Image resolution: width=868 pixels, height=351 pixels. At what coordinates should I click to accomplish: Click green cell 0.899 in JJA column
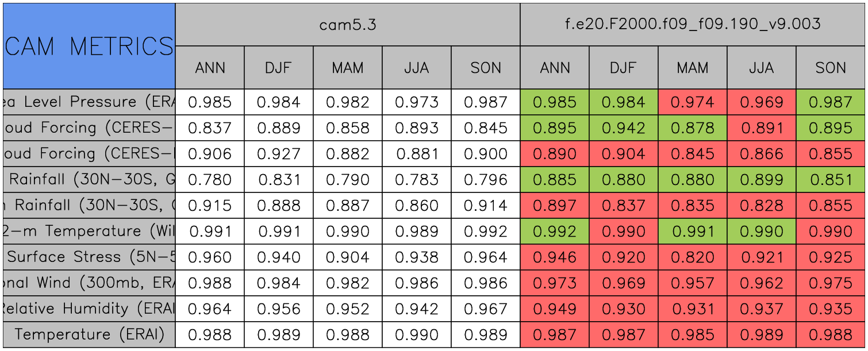point(761,180)
